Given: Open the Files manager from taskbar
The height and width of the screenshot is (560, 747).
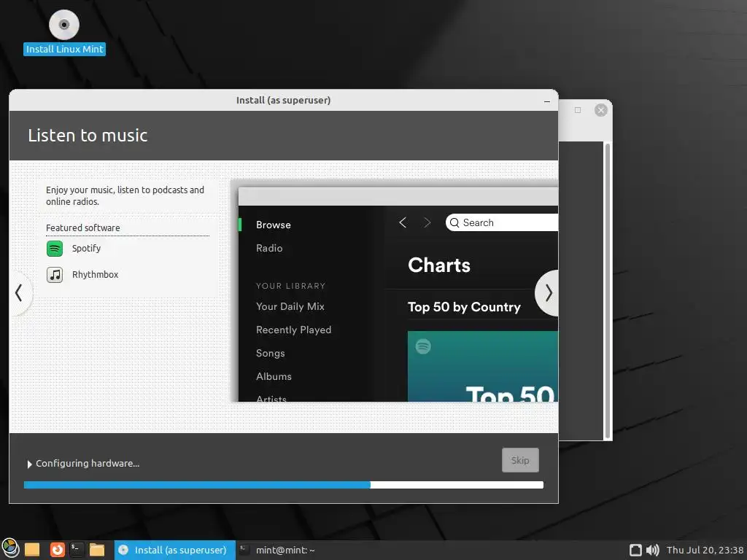Looking at the screenshot, I should [97, 550].
